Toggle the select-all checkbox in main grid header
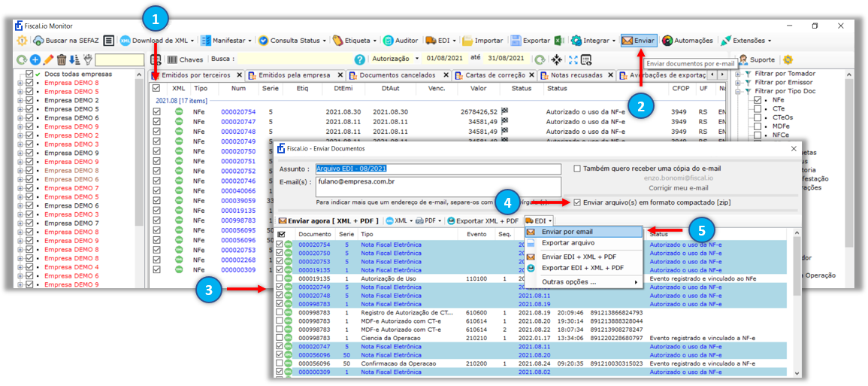Image resolution: width=868 pixels, height=386 pixels. (x=156, y=87)
